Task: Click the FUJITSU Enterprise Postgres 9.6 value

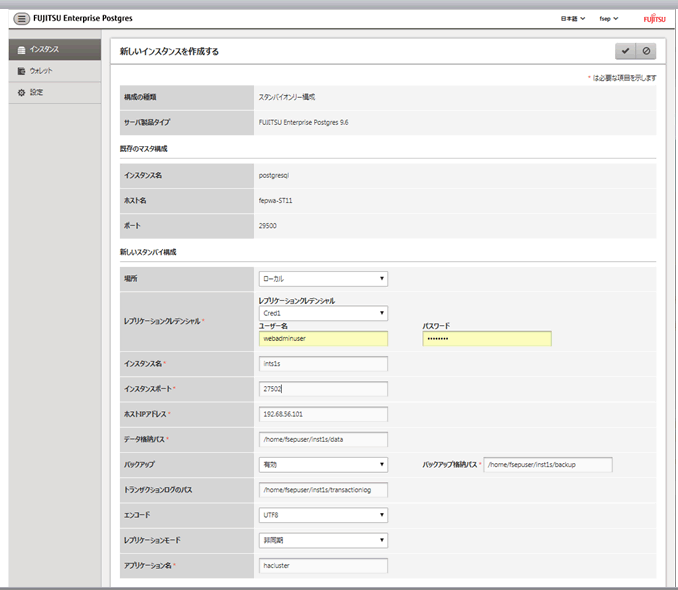Action: click(x=304, y=122)
